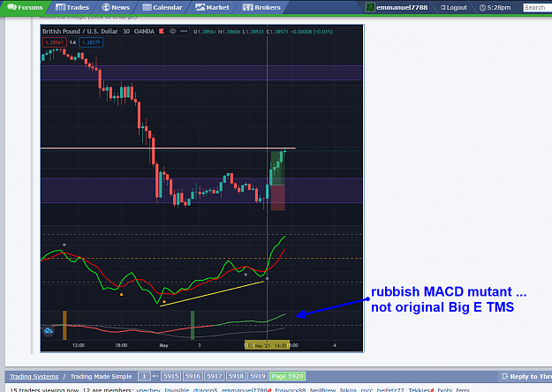Click the red flag icon beside OANDA
552x392 pixels.
pyautogui.click(x=162, y=31)
